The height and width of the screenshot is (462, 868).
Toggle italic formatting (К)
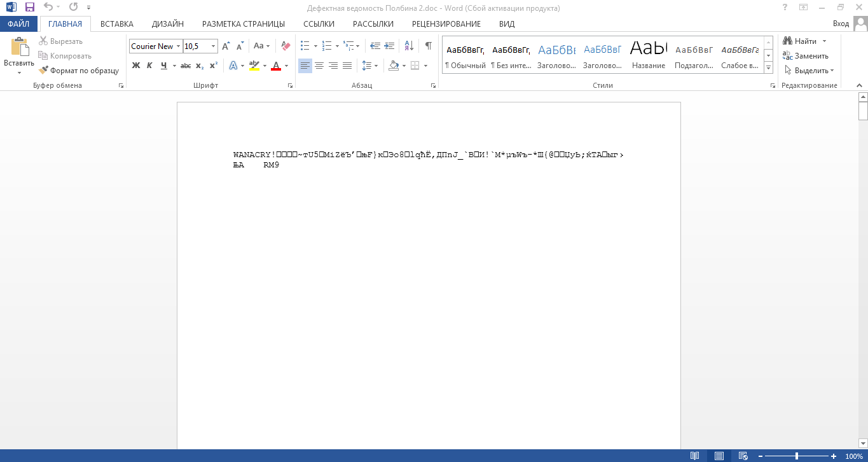click(x=149, y=66)
